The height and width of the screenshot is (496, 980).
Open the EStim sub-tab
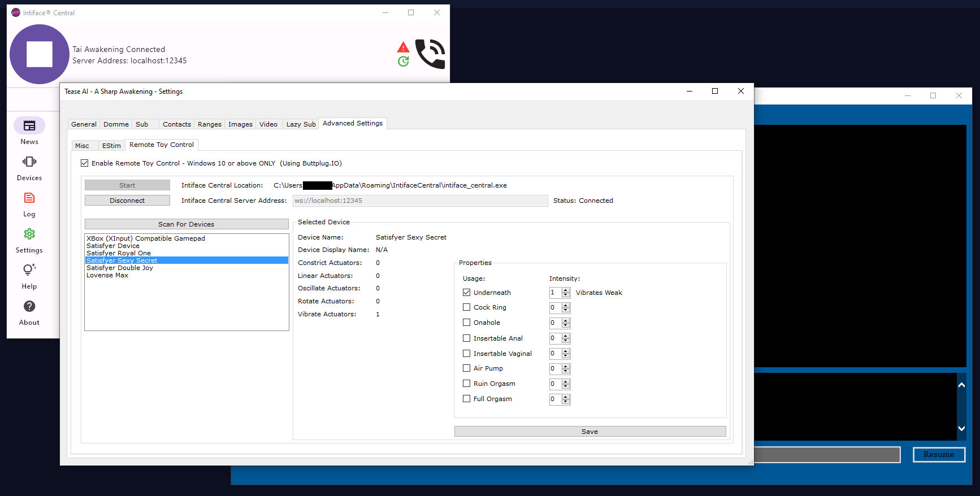tap(111, 146)
